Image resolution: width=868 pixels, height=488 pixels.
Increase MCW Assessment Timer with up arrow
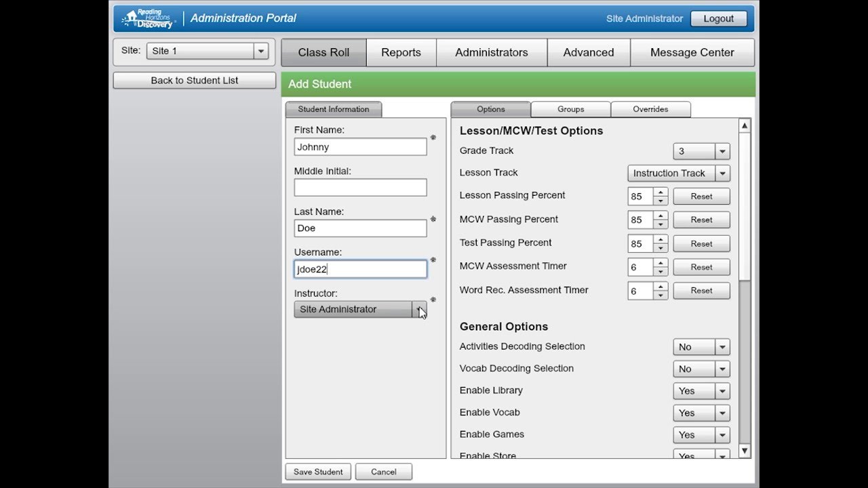tap(660, 263)
